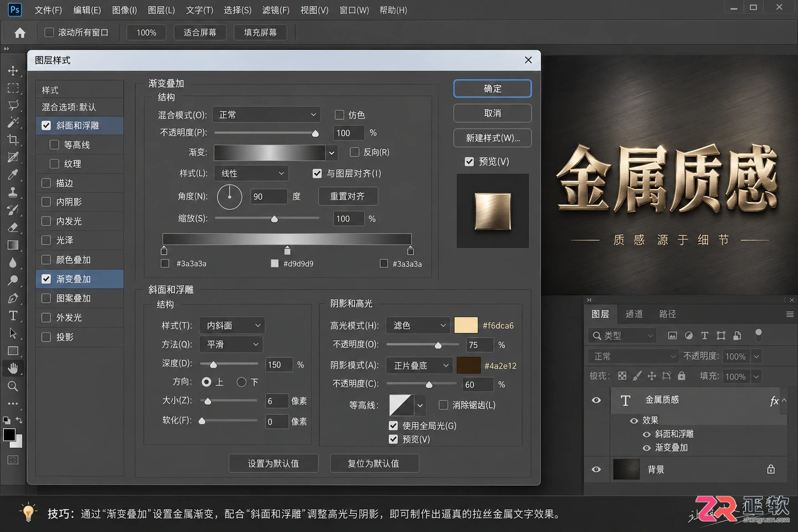This screenshot has width=798, height=532.
Task: Select the Crop tool
Action: coord(13,140)
